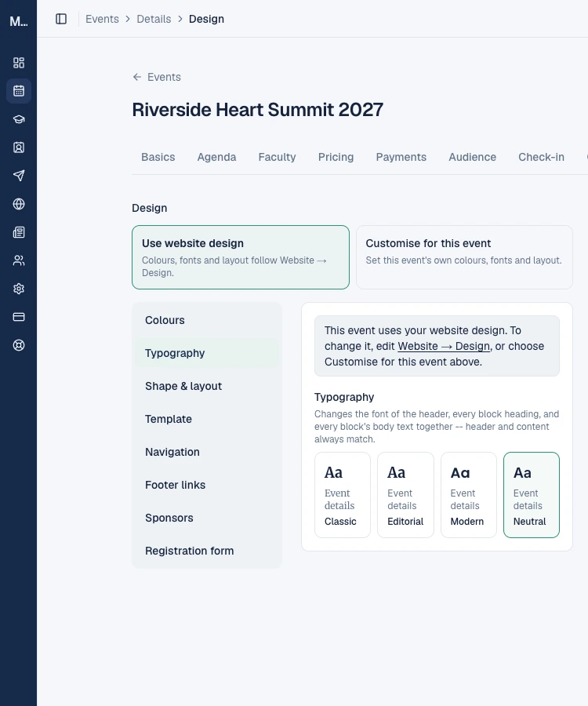
Task: Open the Registration form section
Action: coord(207,551)
